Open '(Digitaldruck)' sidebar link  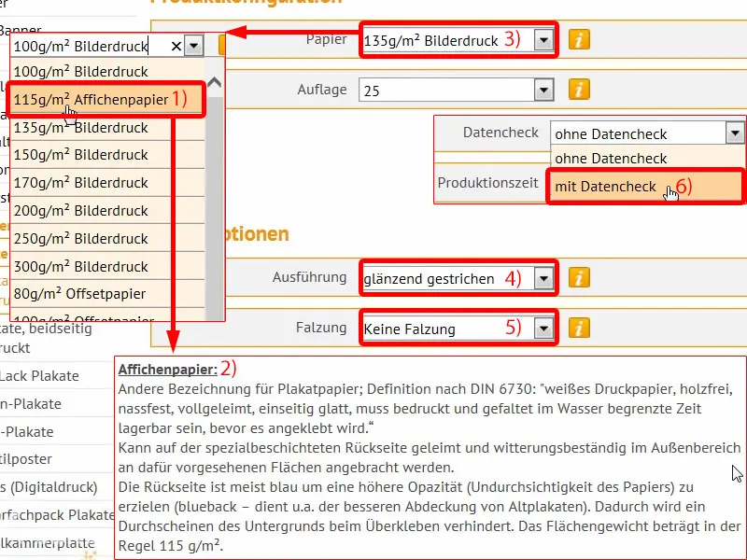pos(49,487)
